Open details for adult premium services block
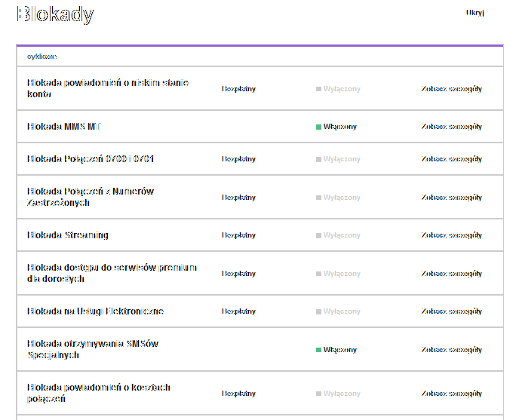Screen dimensions: 516x420 (451, 274)
